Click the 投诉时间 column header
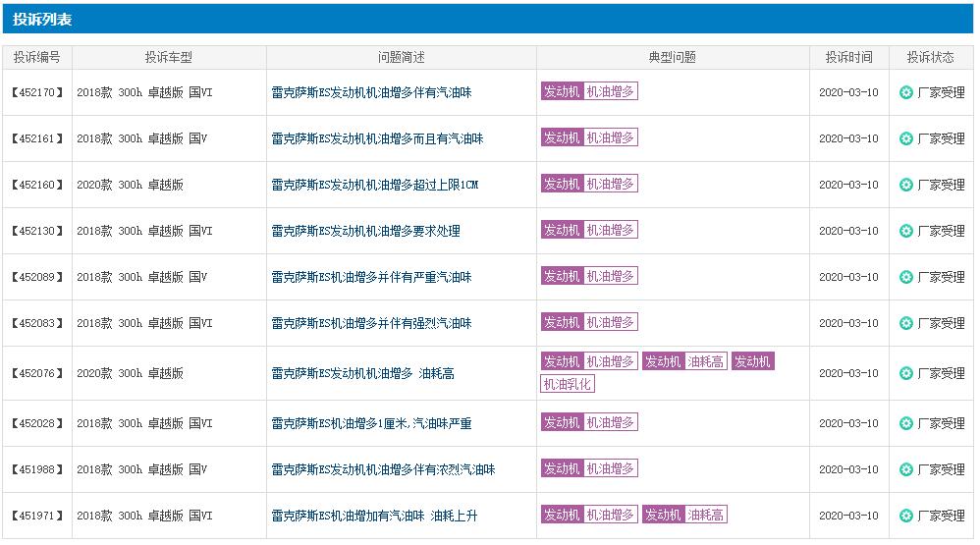Image resolution: width=980 pixels, height=545 pixels. [848, 58]
